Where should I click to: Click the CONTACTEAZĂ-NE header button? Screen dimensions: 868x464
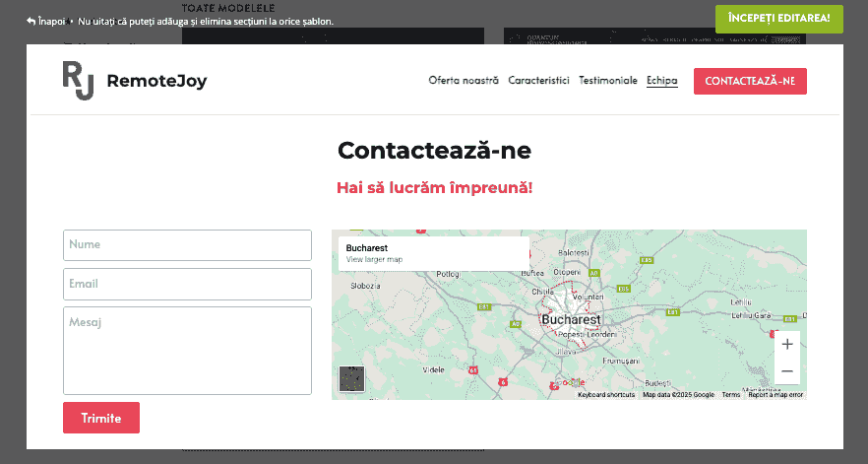(x=750, y=81)
